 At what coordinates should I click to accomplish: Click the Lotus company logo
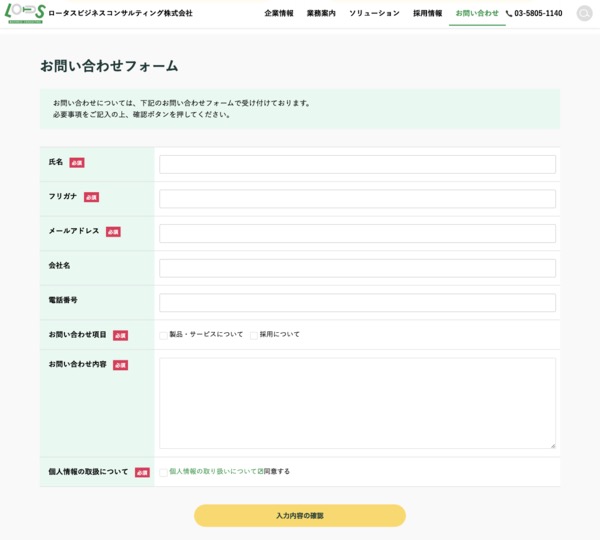click(25, 13)
